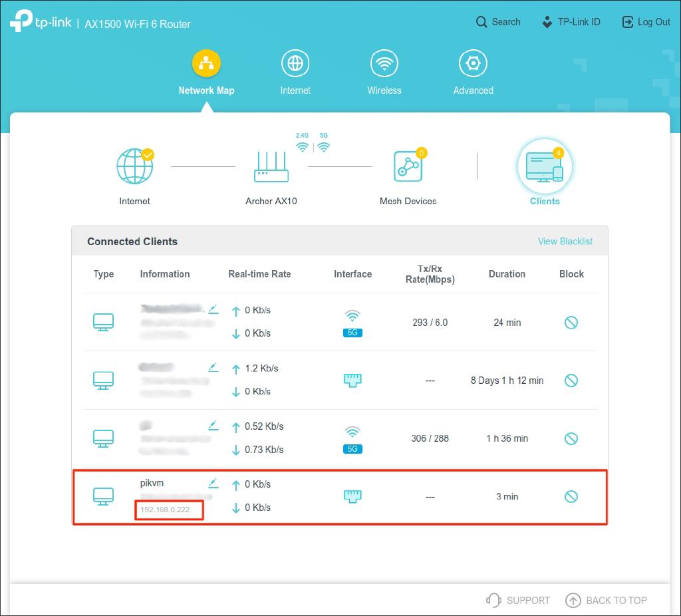This screenshot has height=616, width=681.
Task: Click the edit pencil icon next to pikvm
Action: (213, 483)
